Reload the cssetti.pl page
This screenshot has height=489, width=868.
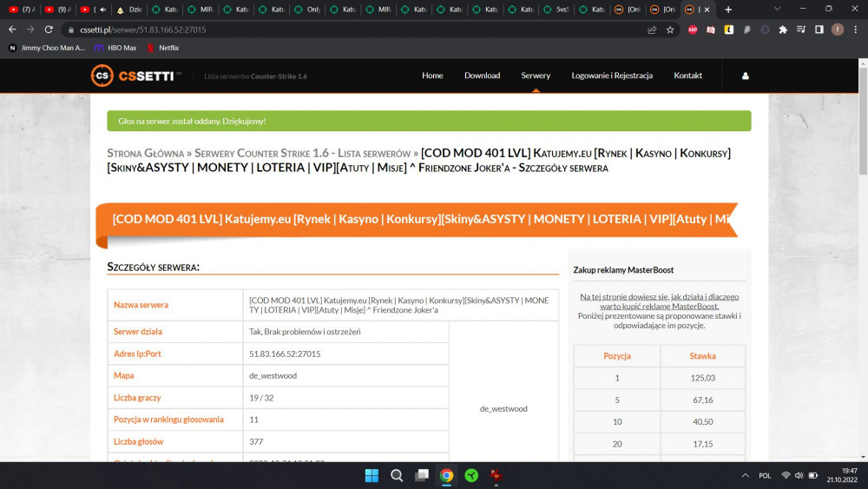pyautogui.click(x=49, y=30)
